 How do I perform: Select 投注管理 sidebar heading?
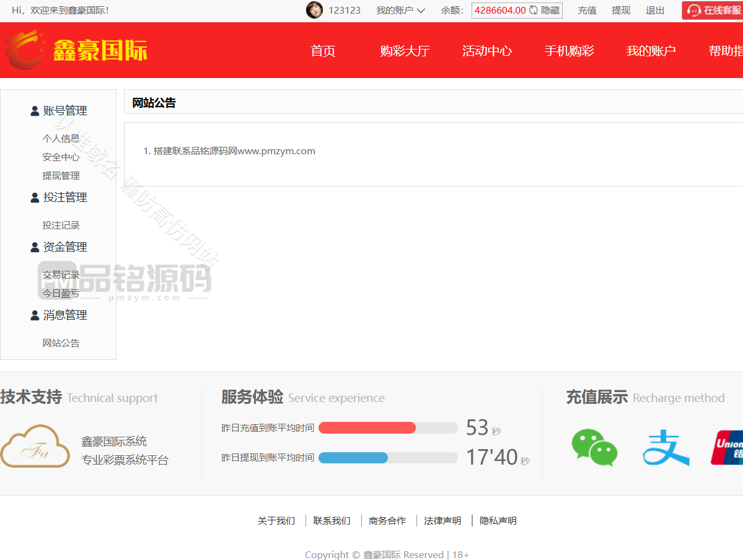coord(65,198)
